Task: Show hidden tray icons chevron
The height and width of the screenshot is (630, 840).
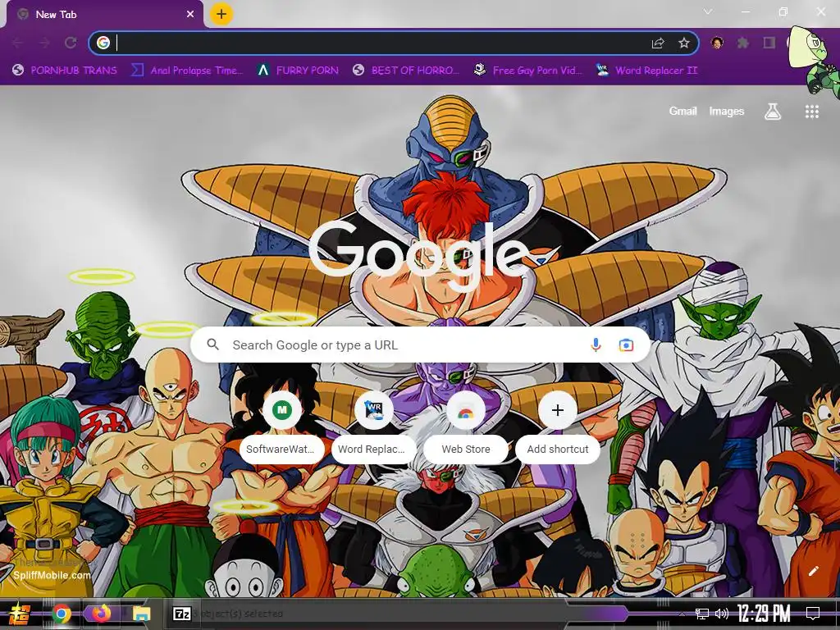Action: 682,614
